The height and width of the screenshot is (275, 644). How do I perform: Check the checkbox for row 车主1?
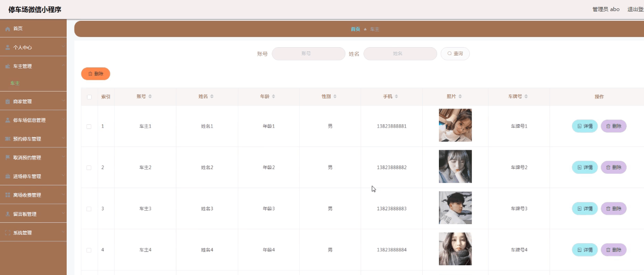(89, 127)
